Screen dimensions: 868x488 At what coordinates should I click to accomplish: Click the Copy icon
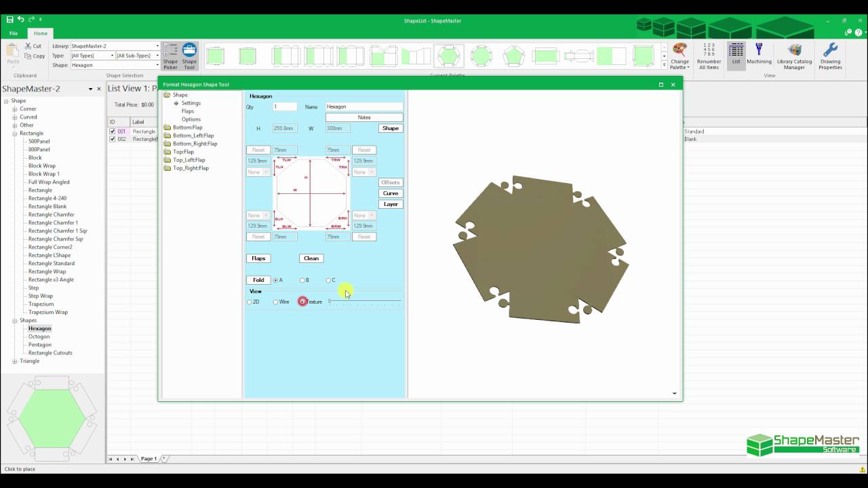[28, 56]
